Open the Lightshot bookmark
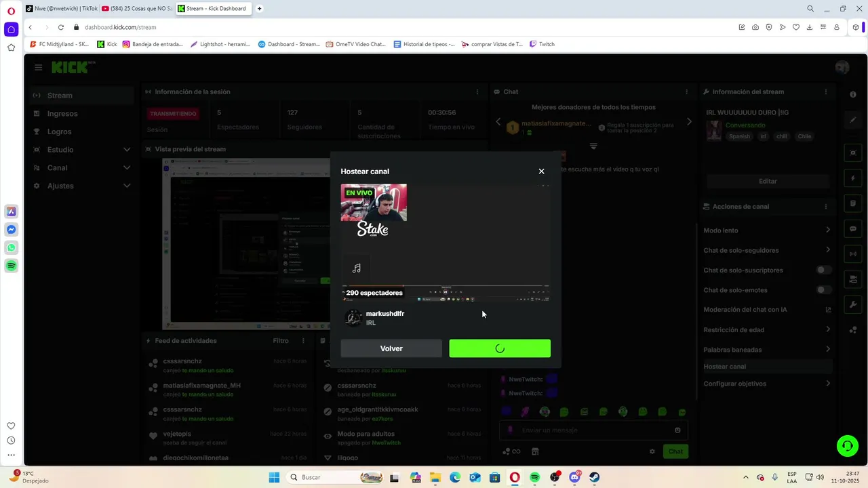The width and height of the screenshot is (868, 488). [x=220, y=44]
